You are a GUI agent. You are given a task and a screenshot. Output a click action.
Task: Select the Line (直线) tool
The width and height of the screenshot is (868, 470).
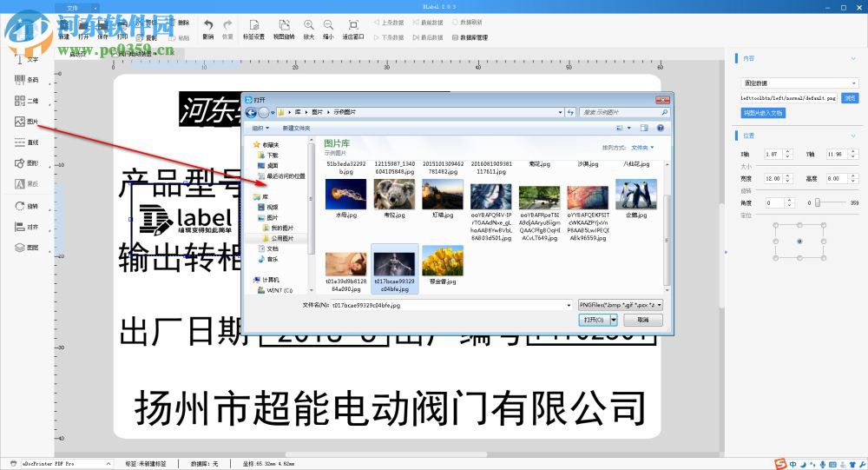[x=26, y=142]
